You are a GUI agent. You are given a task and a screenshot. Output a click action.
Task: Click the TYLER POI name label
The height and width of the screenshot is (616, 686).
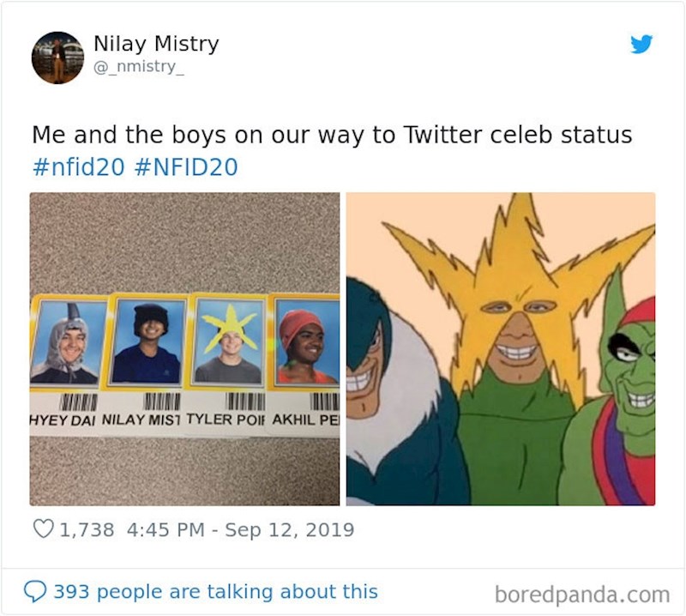pos(226,421)
